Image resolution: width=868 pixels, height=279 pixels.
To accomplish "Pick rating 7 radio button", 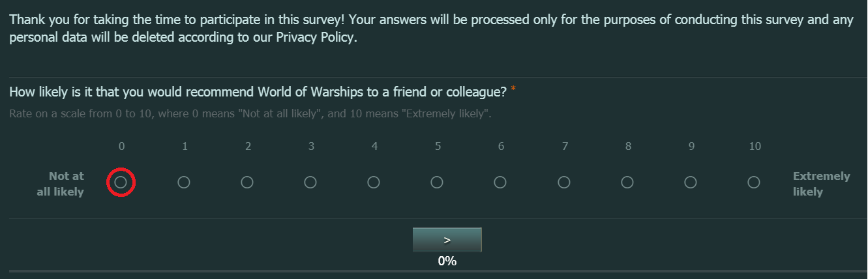I will [x=564, y=183].
